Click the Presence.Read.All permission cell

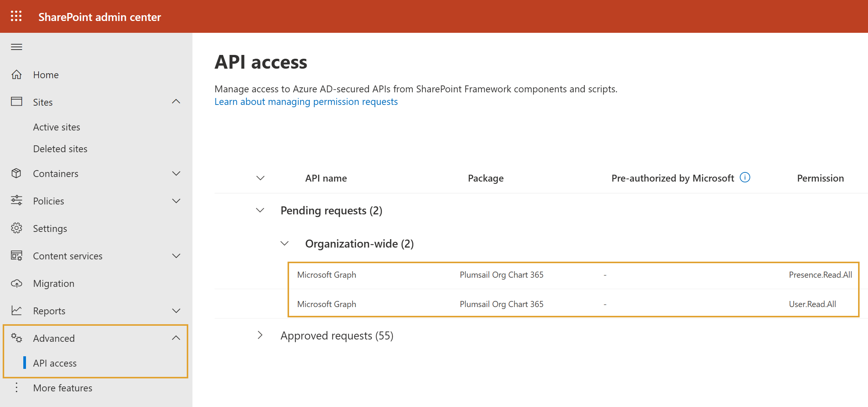[820, 275]
